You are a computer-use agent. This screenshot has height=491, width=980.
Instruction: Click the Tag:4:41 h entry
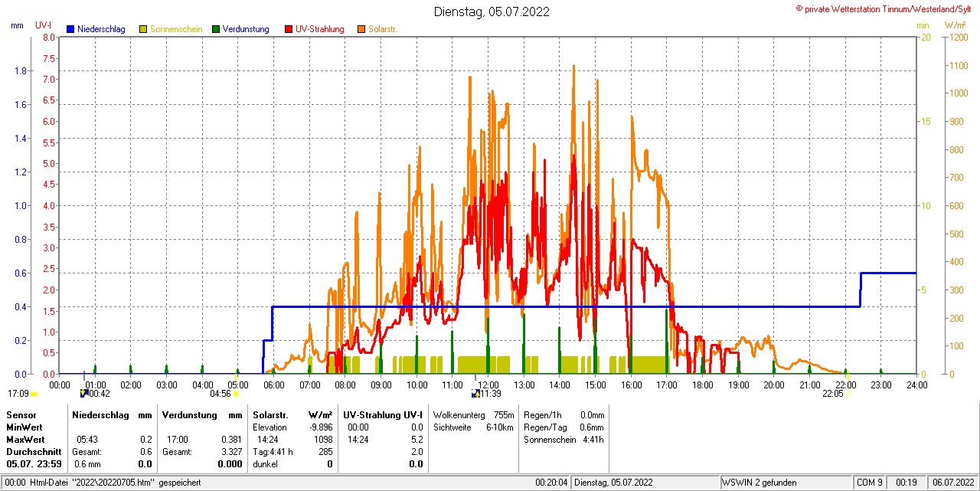point(273,452)
